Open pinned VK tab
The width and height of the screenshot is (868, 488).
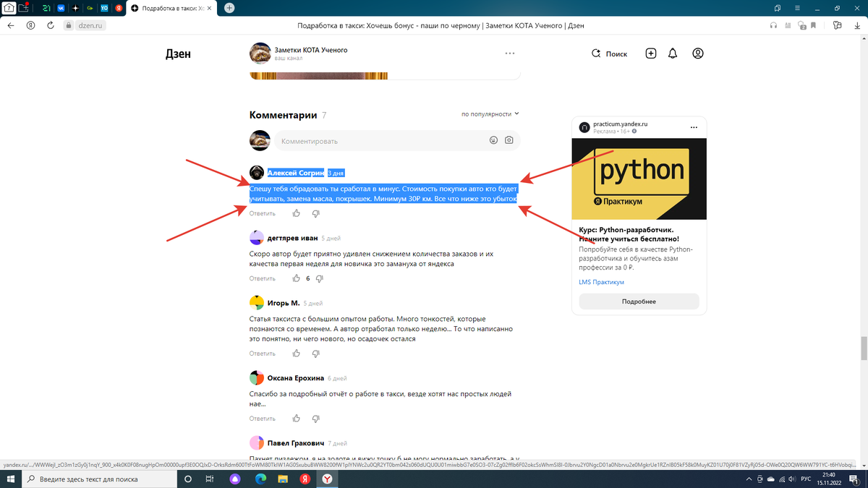tap(60, 8)
